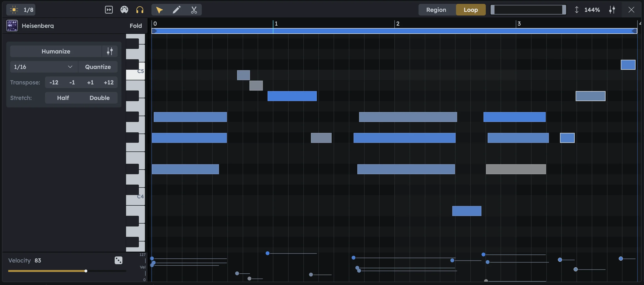The width and height of the screenshot is (644, 285).
Task: Enable the headphone note audition toggle
Action: pos(140,10)
